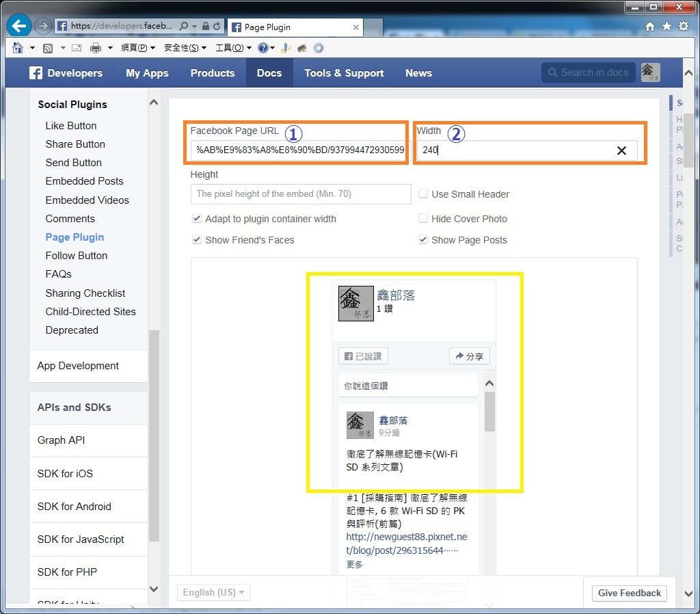
Task: Open the Share Button docs link
Action: point(75,144)
